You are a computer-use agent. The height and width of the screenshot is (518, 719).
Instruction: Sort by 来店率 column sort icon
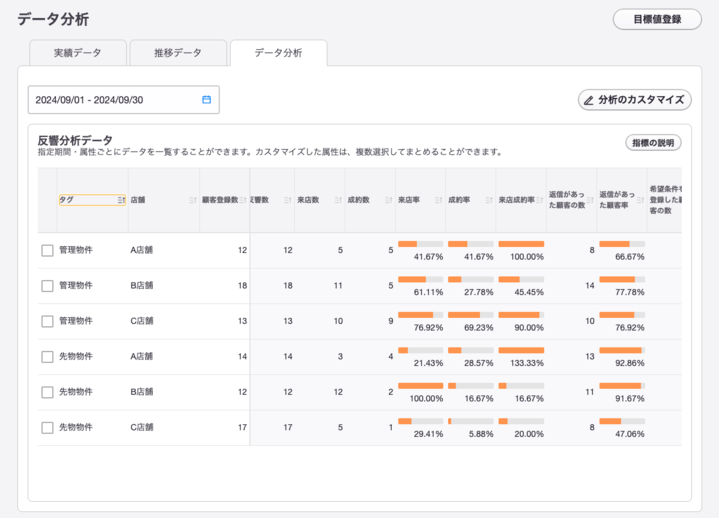pyautogui.click(x=438, y=200)
